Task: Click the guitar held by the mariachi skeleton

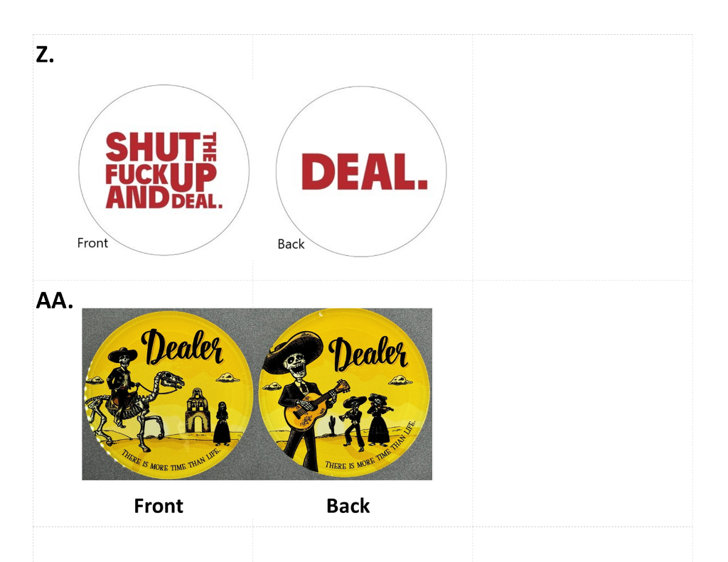Action: 316,405
